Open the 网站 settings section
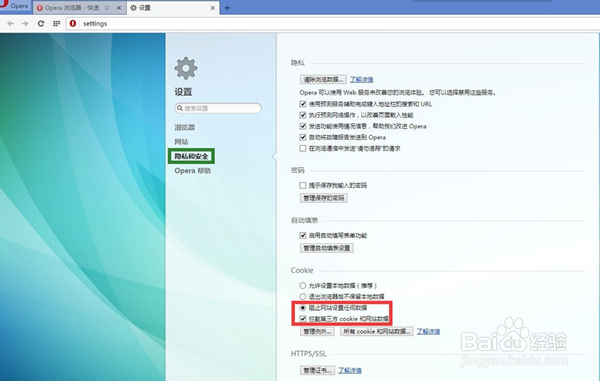Image resolution: width=600 pixels, height=381 pixels. point(181,142)
